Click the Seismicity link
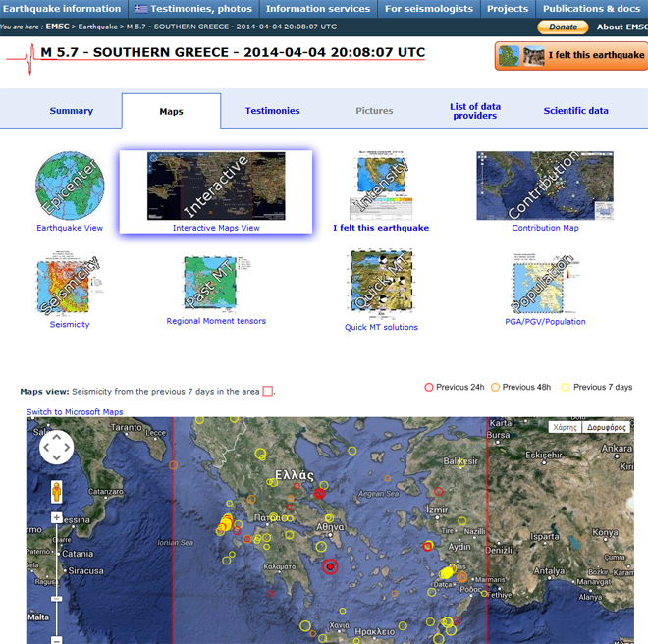This screenshot has height=644, width=648. (x=70, y=325)
